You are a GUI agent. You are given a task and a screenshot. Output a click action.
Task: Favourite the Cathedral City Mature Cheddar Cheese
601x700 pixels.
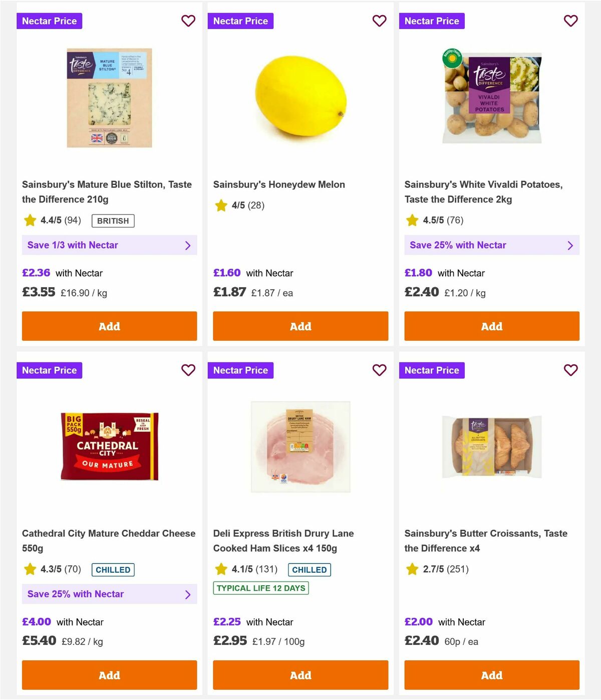pos(188,370)
